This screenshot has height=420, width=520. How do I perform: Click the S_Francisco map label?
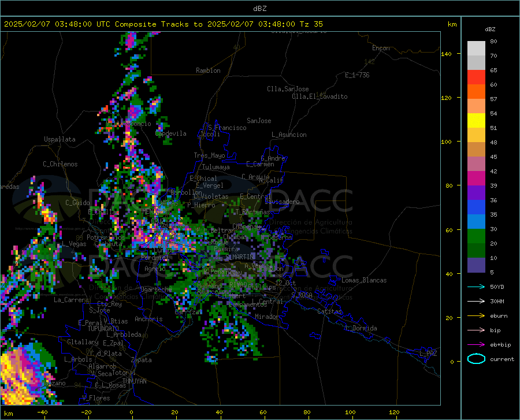coord(227,128)
